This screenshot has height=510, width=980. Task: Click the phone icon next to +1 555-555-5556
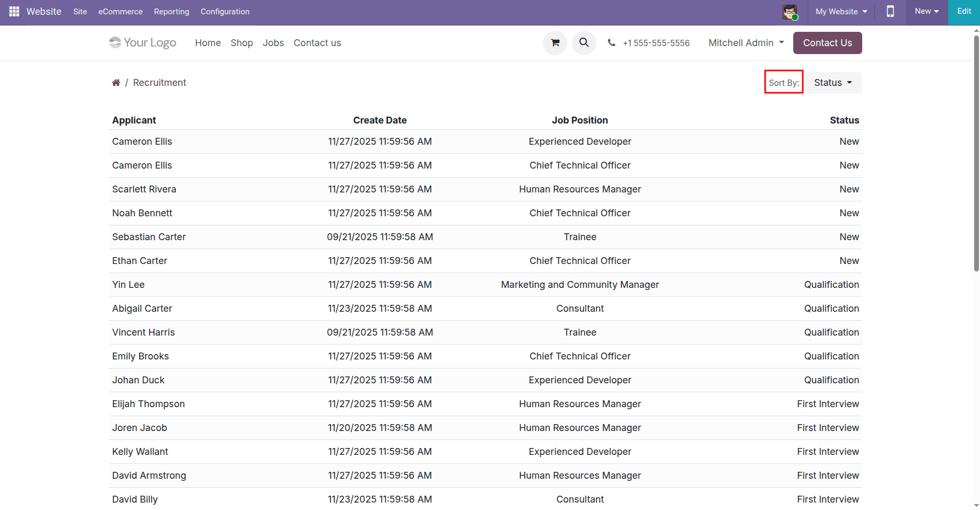pos(612,42)
